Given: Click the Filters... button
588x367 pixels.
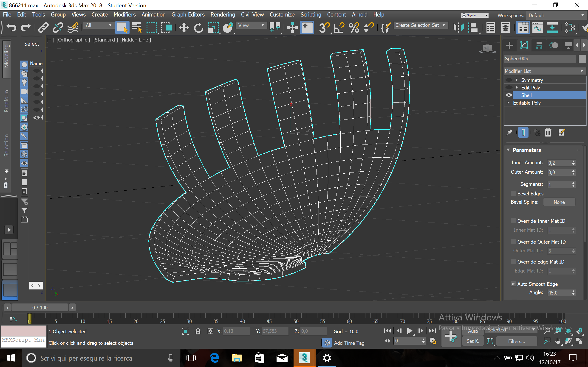Looking at the screenshot, I should click(x=516, y=341).
